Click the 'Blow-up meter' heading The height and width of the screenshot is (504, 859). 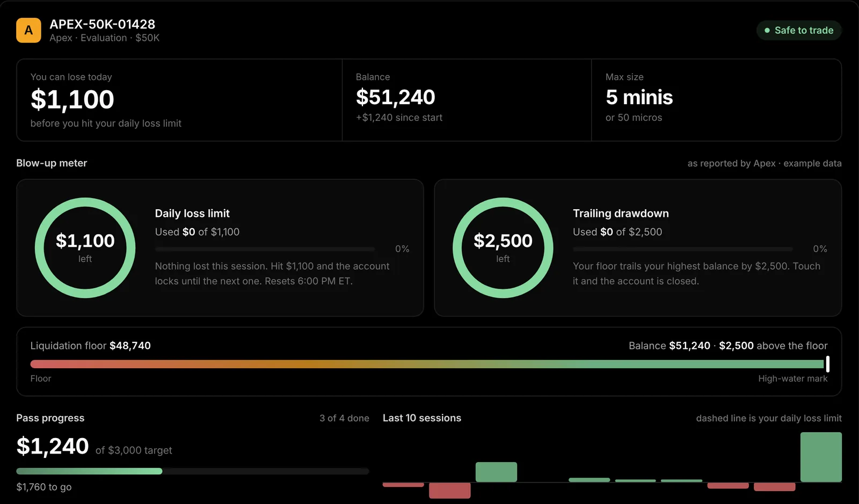point(52,163)
